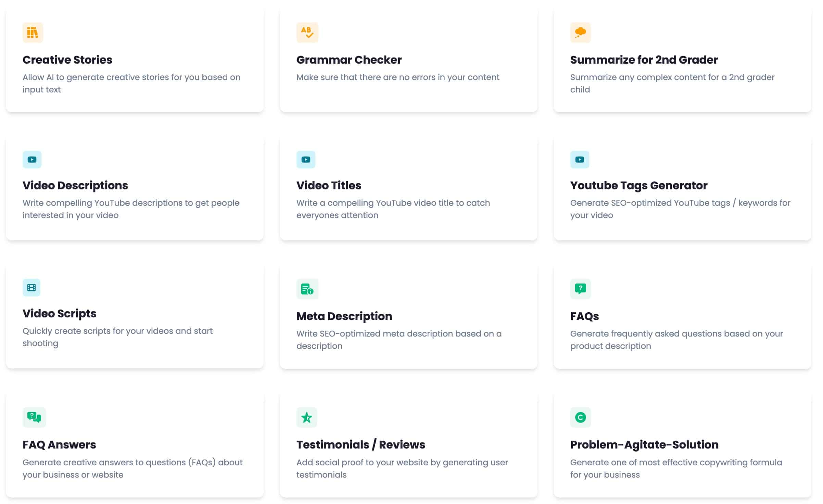
Task: Select the FAQ Answers description text
Action: tap(132, 468)
